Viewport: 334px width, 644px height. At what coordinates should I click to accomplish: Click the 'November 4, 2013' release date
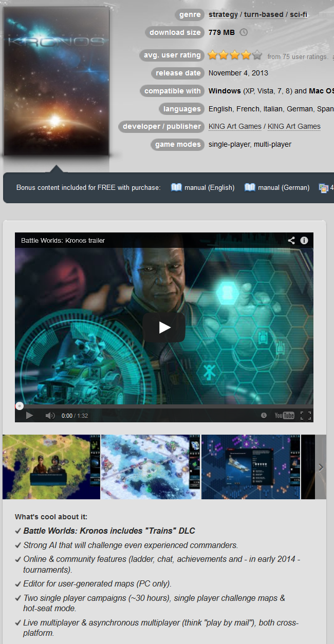238,73
